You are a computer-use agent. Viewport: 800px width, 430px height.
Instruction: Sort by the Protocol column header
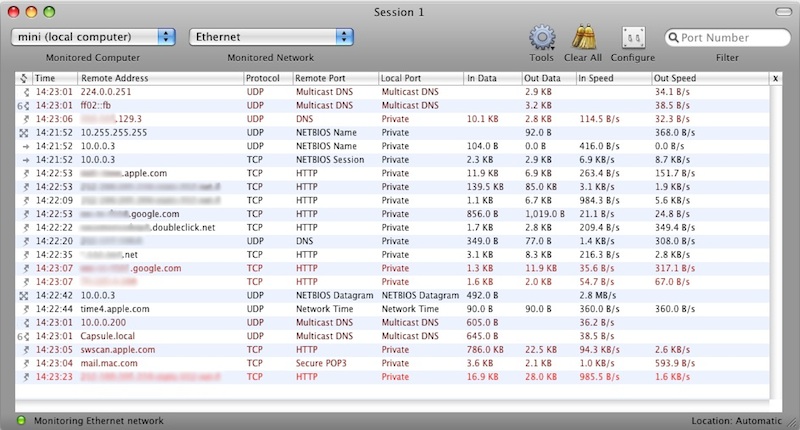pos(266,77)
